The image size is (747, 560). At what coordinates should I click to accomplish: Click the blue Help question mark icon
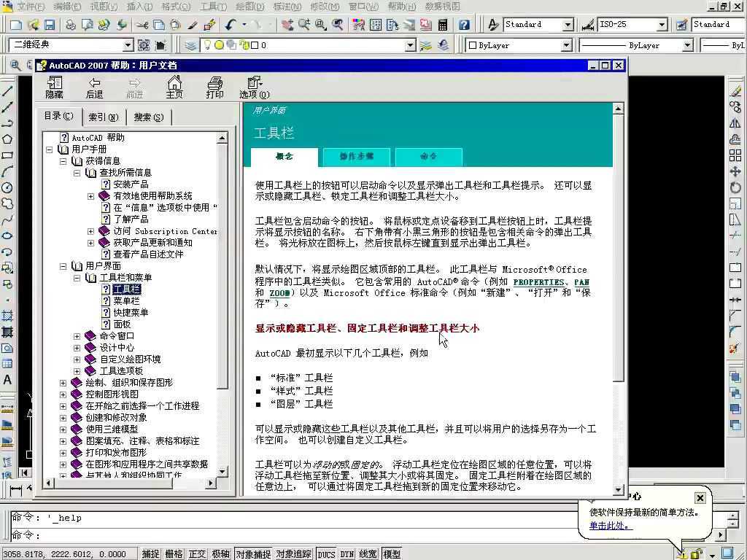[x=464, y=25]
